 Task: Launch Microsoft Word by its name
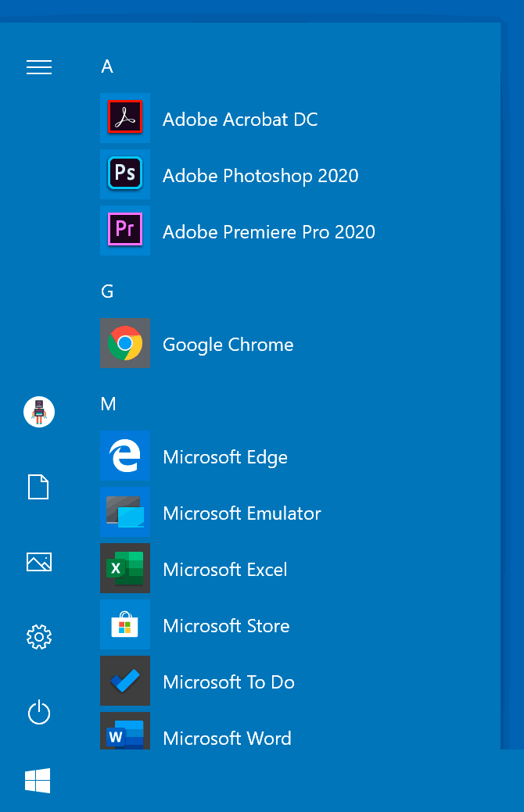point(227,739)
